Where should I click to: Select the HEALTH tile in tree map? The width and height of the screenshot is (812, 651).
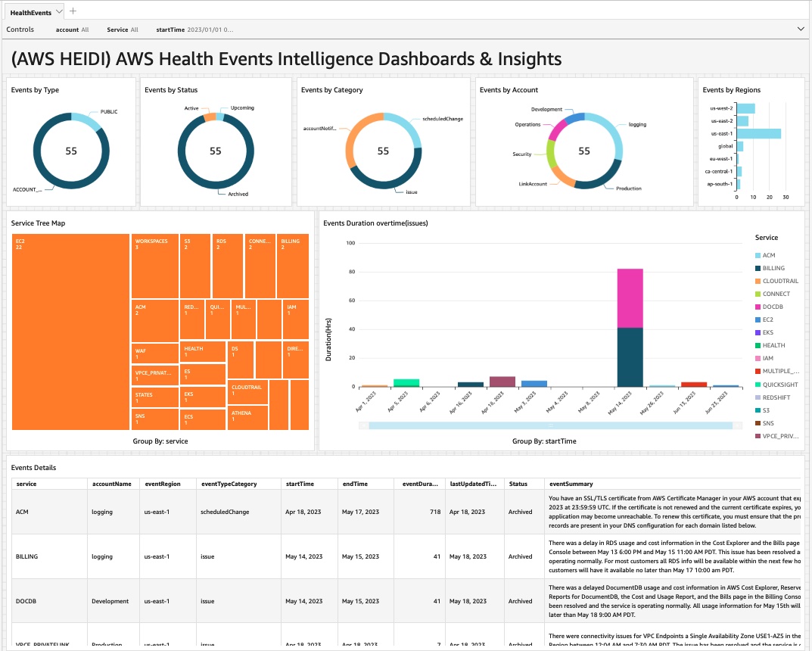[x=203, y=352]
